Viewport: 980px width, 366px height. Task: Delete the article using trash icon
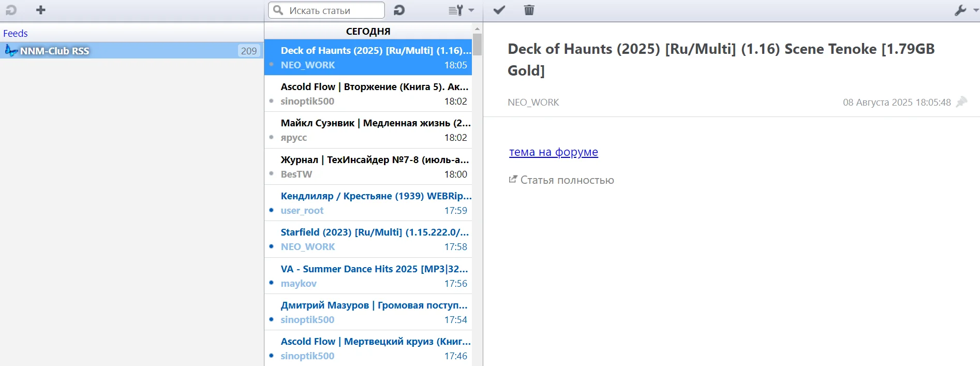click(529, 10)
